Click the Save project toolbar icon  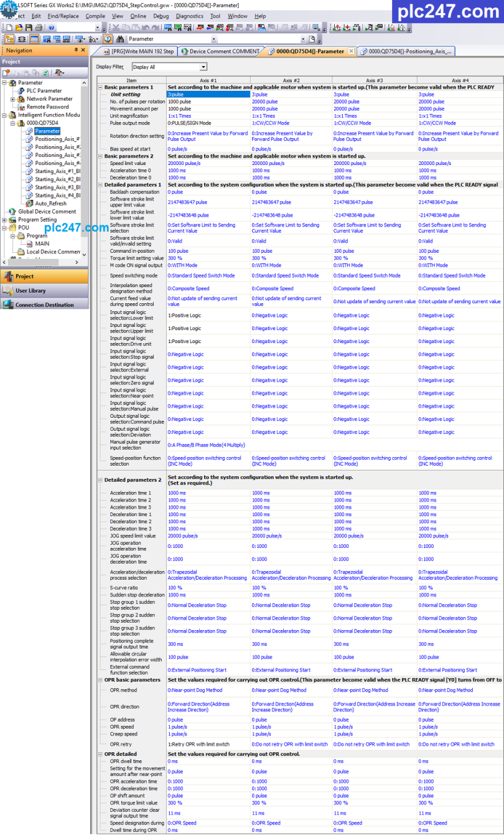29,28
